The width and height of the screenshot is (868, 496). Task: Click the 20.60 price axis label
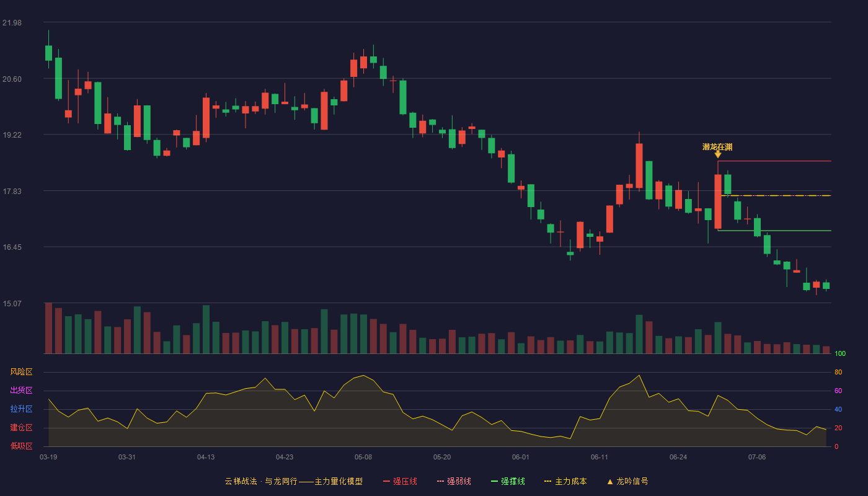pyautogui.click(x=12, y=79)
